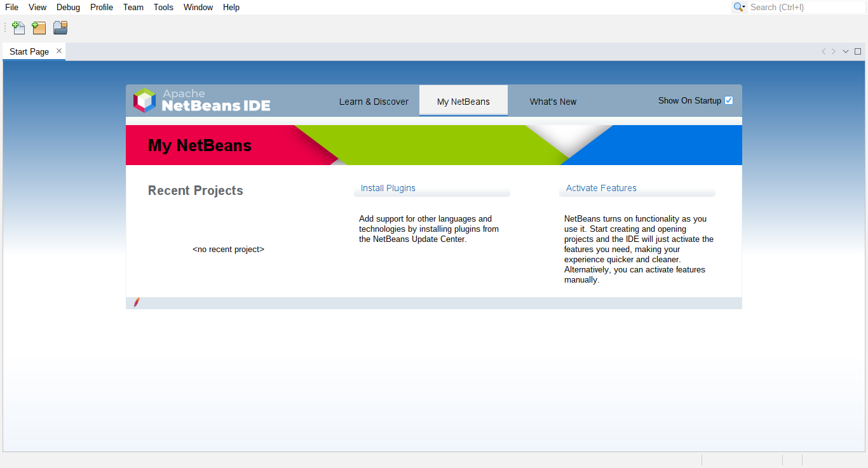Click the New Project toolbar icon
This screenshot has width=868, height=468.
[x=39, y=28]
